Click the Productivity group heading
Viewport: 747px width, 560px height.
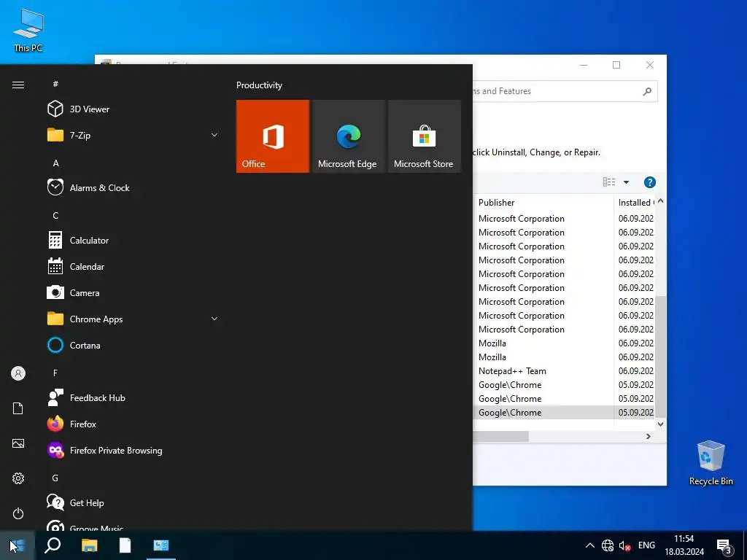tap(259, 85)
